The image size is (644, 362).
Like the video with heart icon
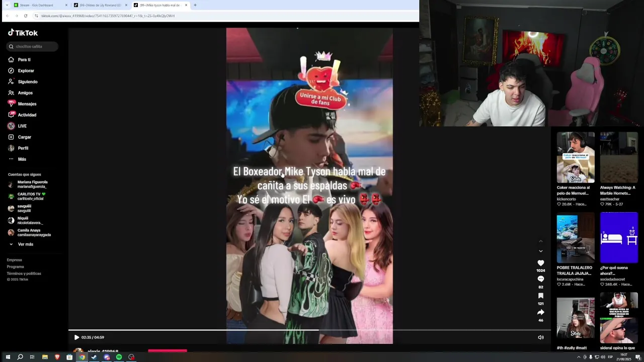(x=541, y=263)
